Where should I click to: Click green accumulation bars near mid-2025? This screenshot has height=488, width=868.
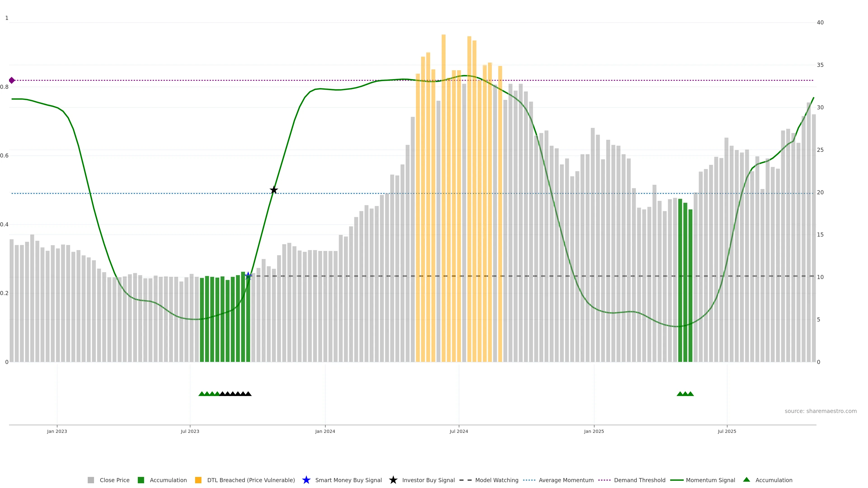click(x=685, y=286)
